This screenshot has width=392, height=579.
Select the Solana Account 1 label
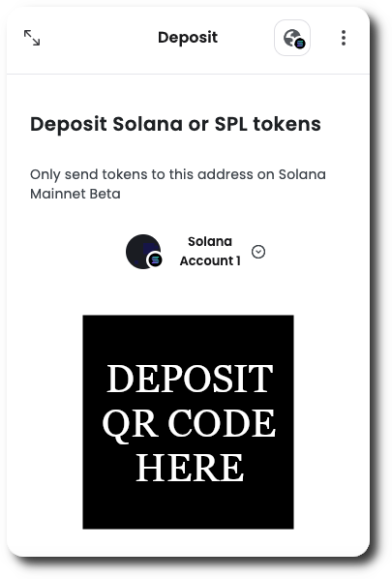coord(210,251)
